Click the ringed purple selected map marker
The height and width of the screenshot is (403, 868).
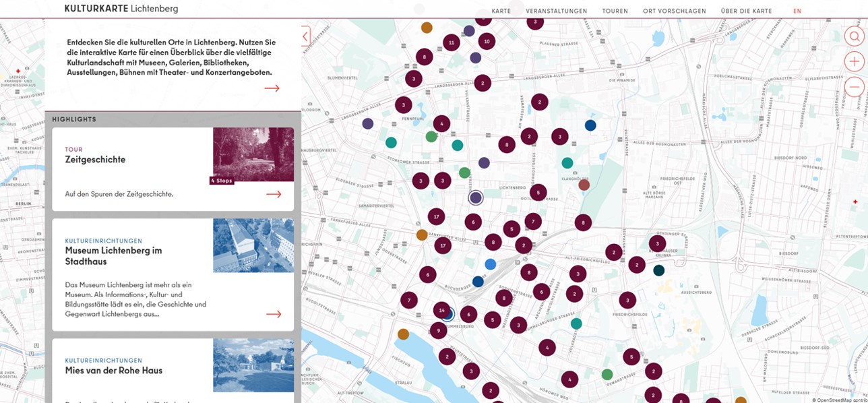(x=476, y=197)
